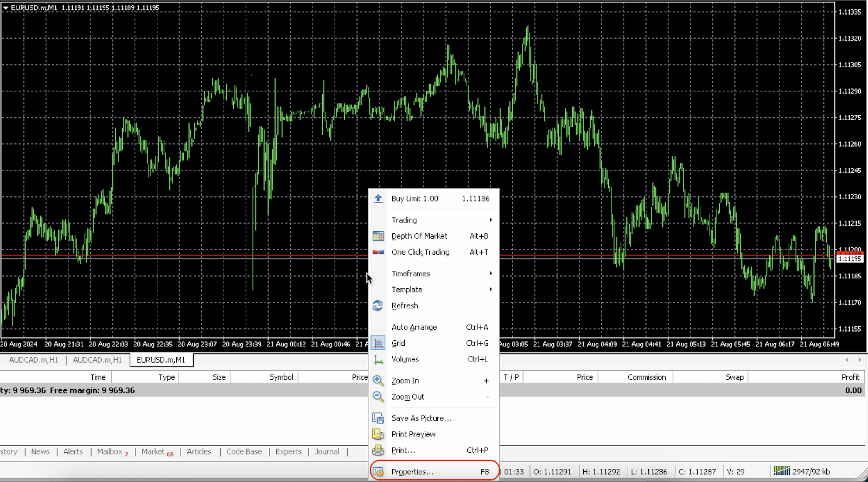Toggle the Grid icon in context menu

378,343
